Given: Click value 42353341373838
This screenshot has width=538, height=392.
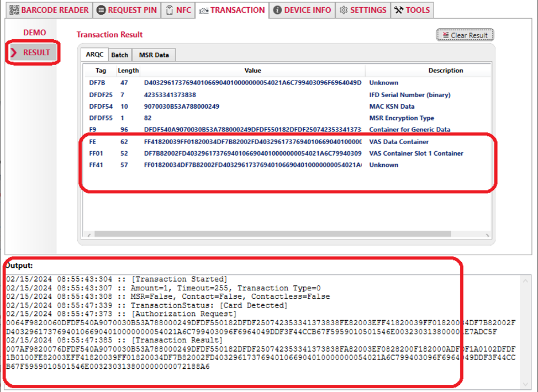Looking at the screenshot, I should click(x=170, y=94).
